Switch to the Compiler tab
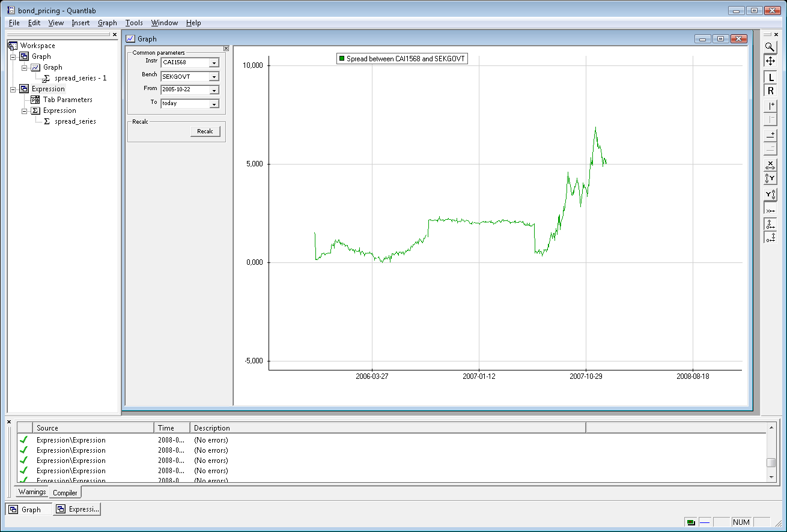 click(x=65, y=492)
